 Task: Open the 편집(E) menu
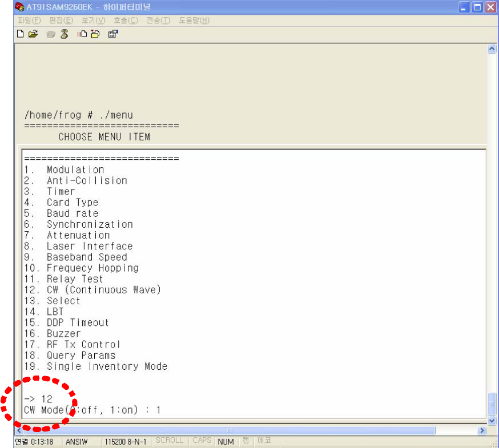(62, 21)
